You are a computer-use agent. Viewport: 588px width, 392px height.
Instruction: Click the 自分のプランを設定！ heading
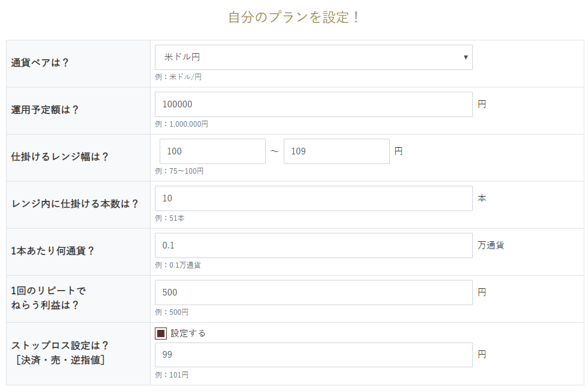click(294, 17)
